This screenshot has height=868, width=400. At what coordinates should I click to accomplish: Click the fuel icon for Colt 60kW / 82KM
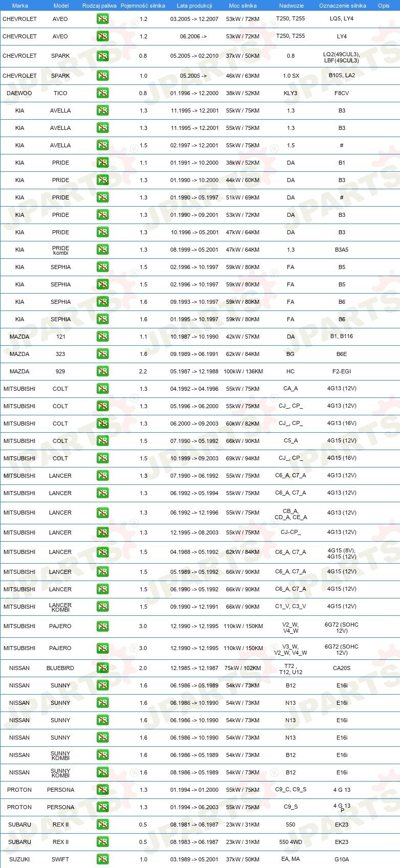click(102, 424)
